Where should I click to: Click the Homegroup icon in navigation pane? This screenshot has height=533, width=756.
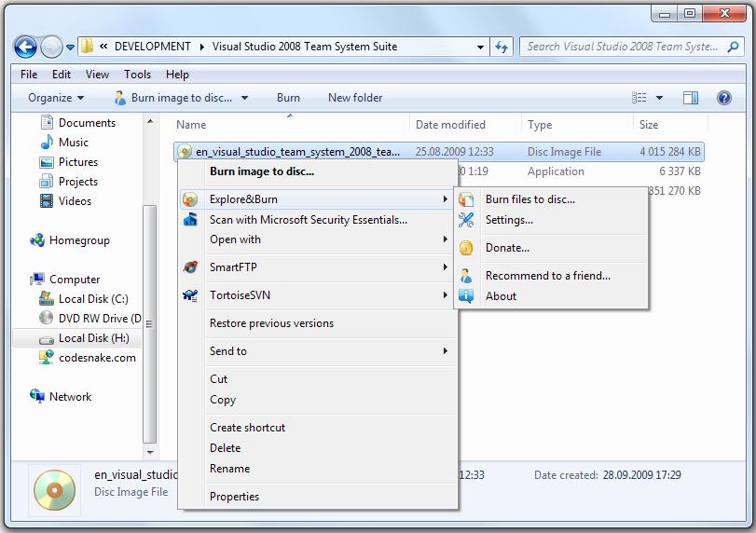[37, 240]
